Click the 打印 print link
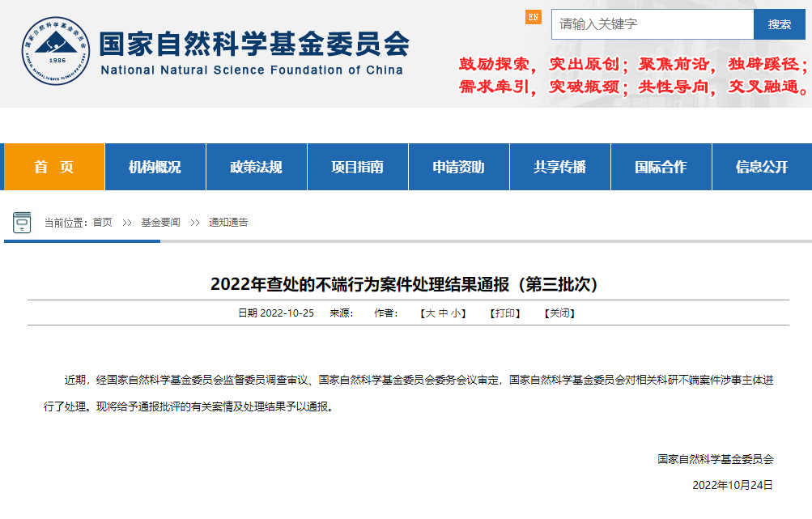The image size is (812, 519). (x=505, y=313)
